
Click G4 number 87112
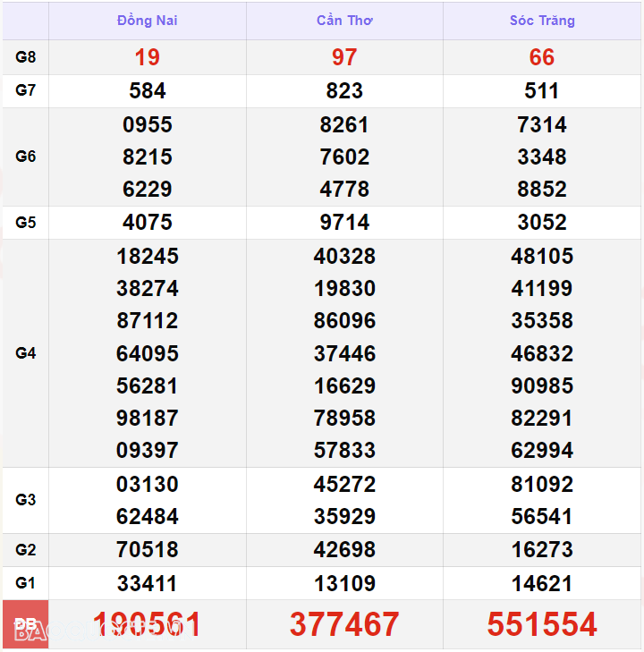(x=148, y=321)
